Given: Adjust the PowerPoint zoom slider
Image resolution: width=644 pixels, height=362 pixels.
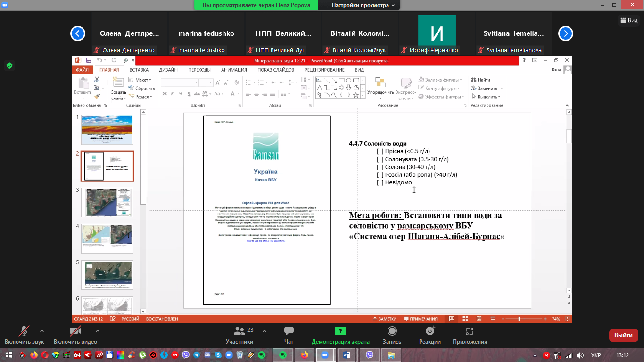Looking at the screenshot, I should point(519,319).
